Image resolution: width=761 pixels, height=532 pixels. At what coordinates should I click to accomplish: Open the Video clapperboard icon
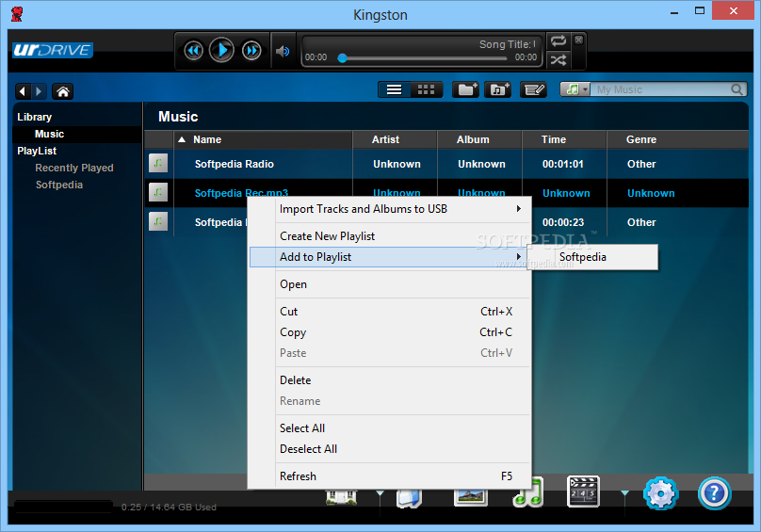coord(583,492)
